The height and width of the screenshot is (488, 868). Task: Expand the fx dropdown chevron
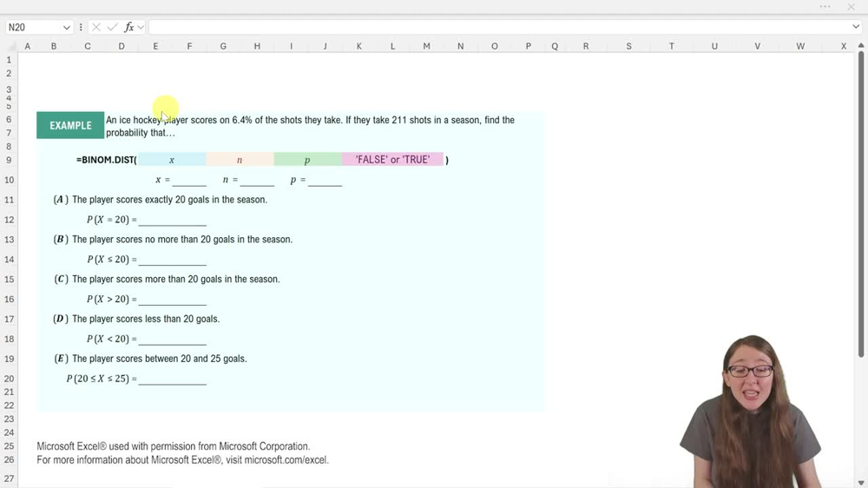(x=141, y=27)
